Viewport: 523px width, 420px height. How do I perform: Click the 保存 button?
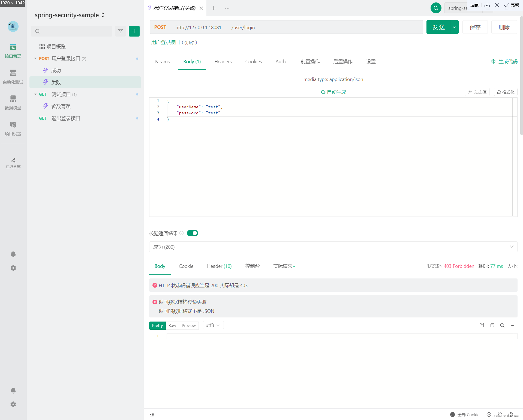475,27
